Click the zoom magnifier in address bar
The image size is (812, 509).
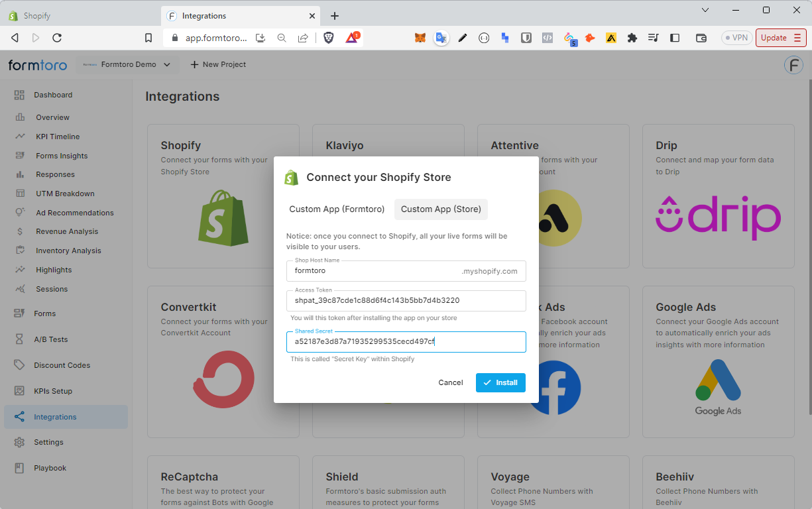pos(282,38)
